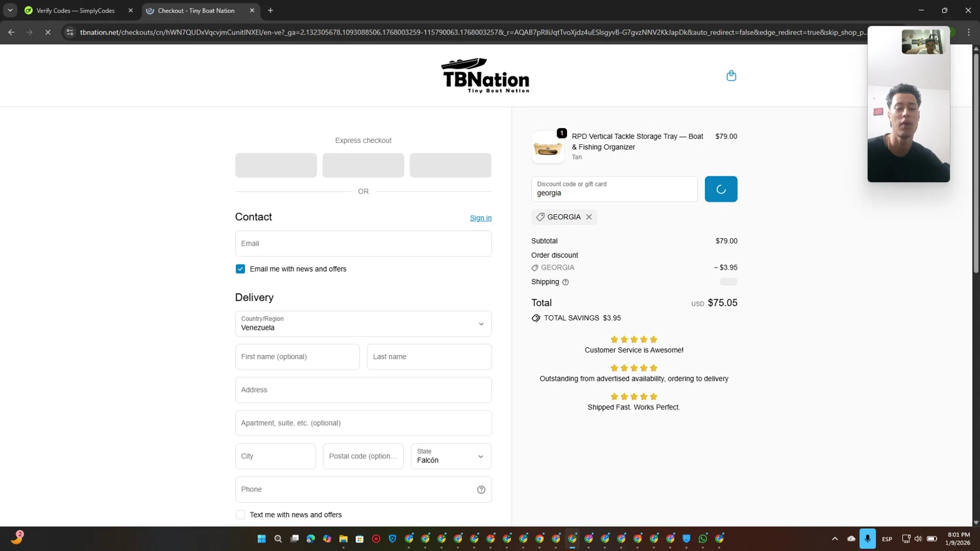The image size is (980, 551).
Task: Go back to the previous page
Action: point(11,32)
